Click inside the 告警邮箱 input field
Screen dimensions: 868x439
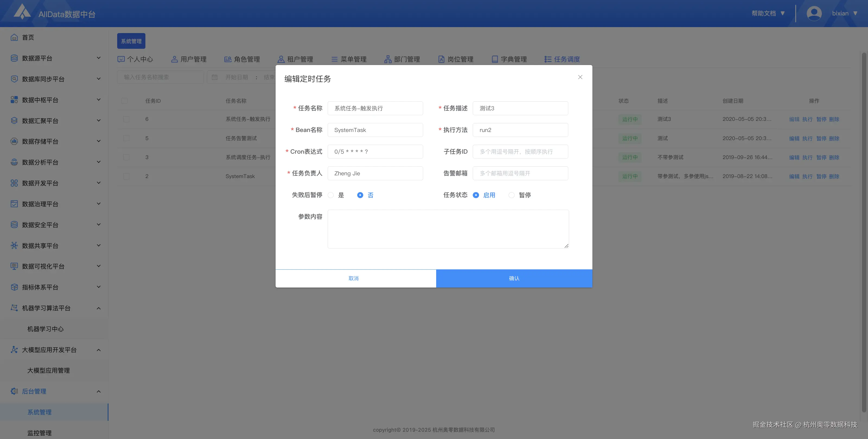point(520,173)
